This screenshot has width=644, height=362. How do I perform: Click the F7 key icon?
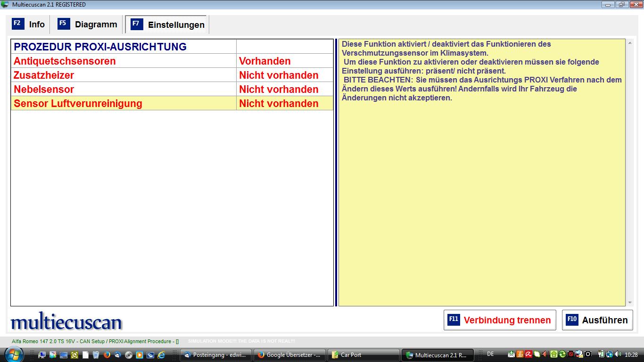click(x=137, y=25)
